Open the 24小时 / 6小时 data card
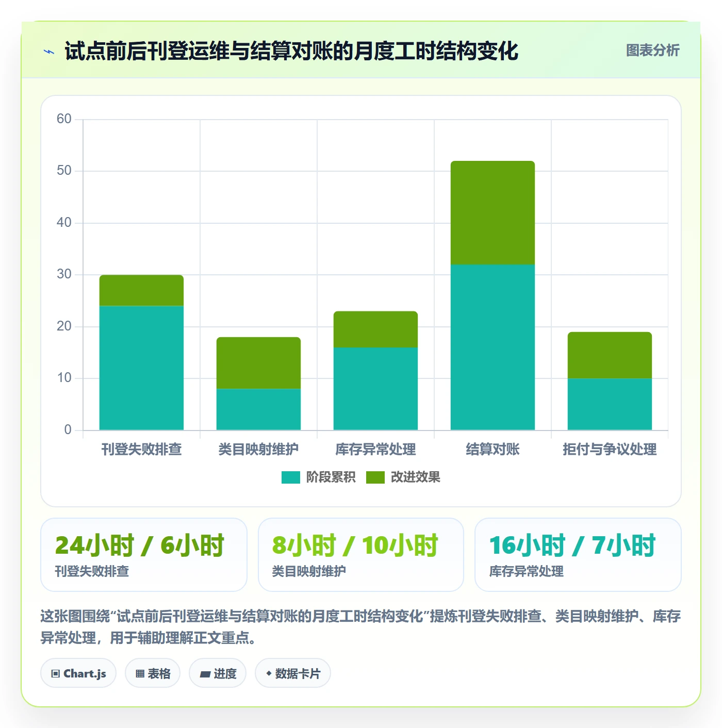722x728 pixels. [x=144, y=555]
